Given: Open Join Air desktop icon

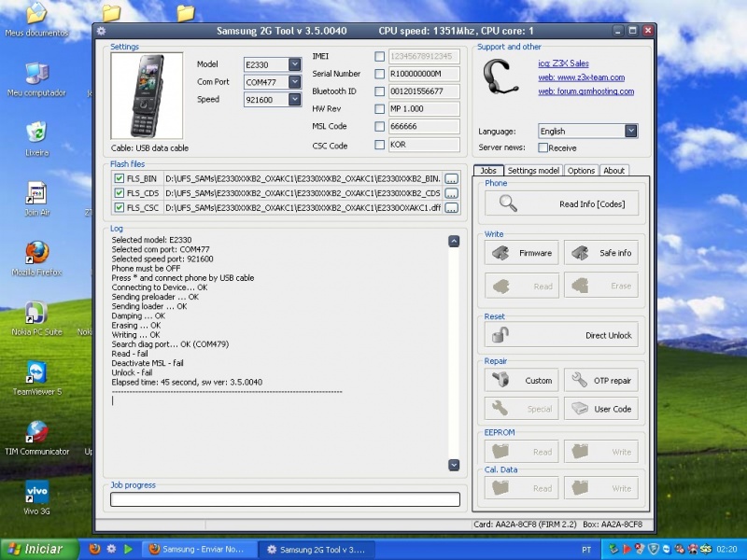Looking at the screenshot, I should pos(36,199).
